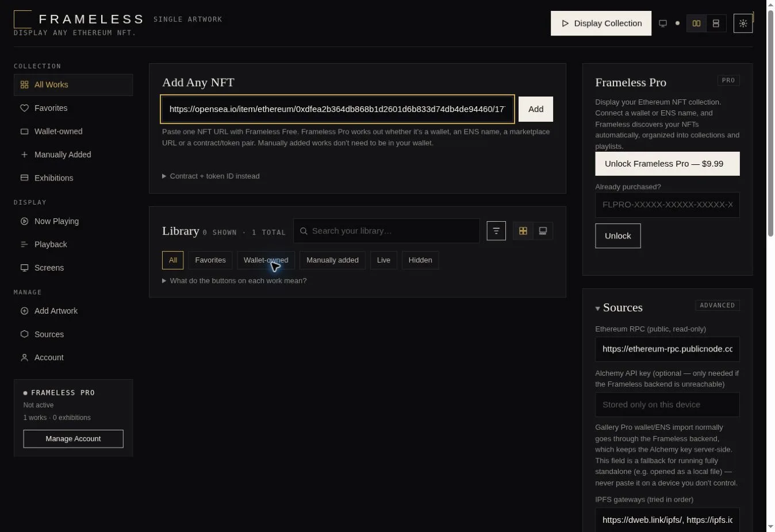Click the Playback list icon
775x532 pixels.
pos(24,245)
